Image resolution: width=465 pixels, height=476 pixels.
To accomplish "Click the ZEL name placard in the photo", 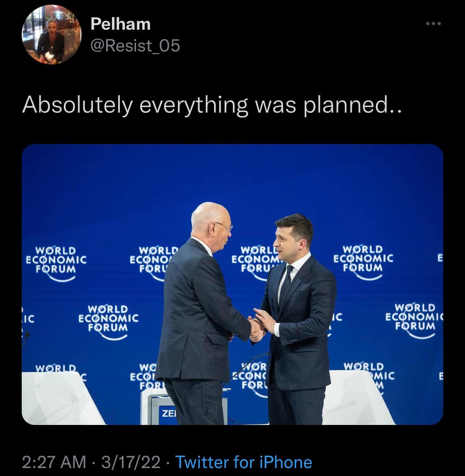I will pos(167,413).
